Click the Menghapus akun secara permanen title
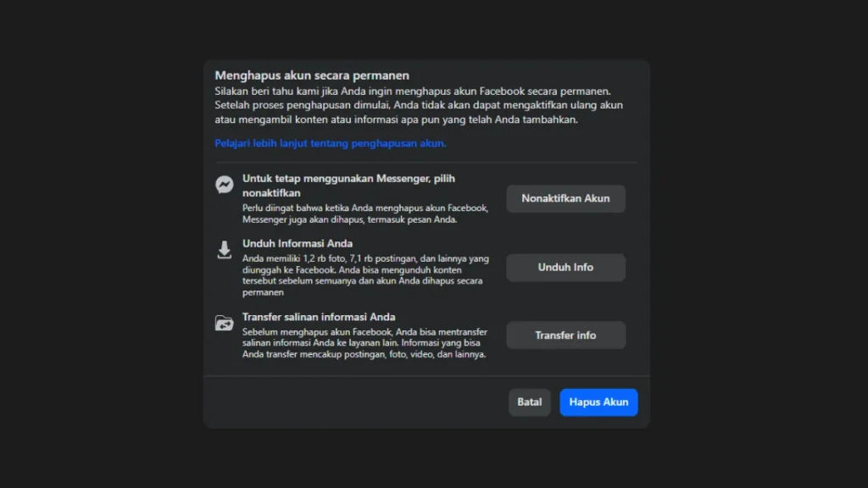The height and width of the screenshot is (488, 868). 312,75
